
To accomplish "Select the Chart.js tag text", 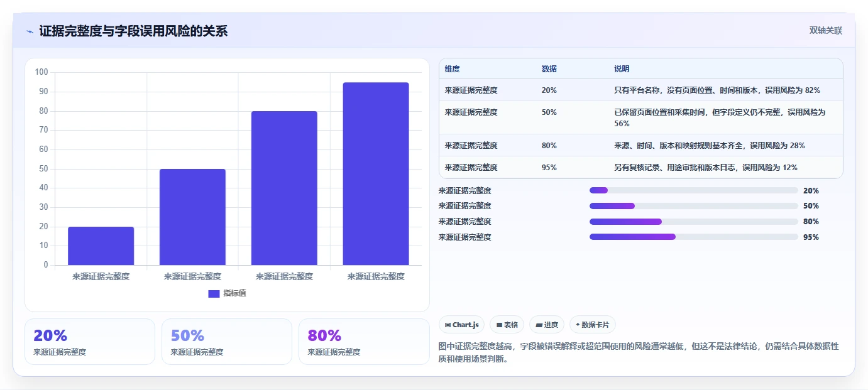I will 466,325.
